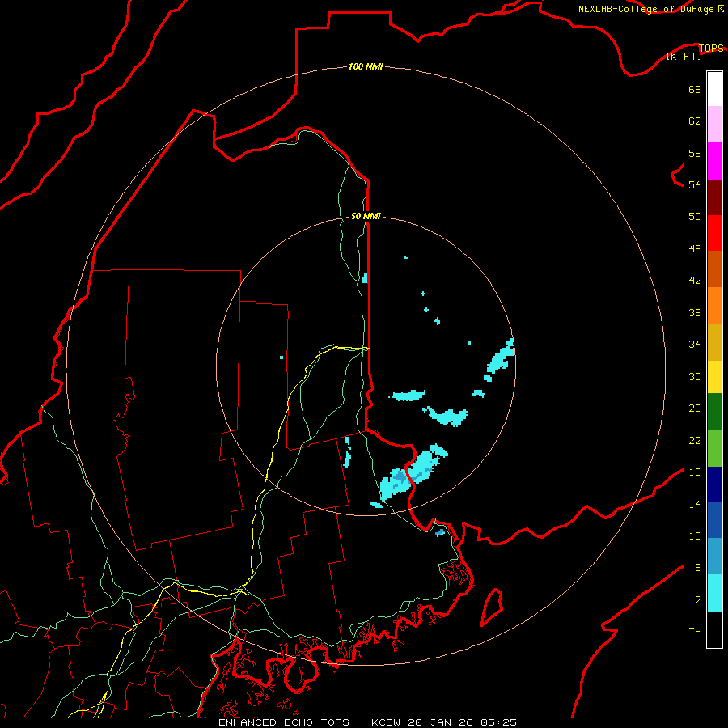Click the navy blue legend swatch
Image resolution: width=728 pixels, height=728 pixels.
(714, 485)
